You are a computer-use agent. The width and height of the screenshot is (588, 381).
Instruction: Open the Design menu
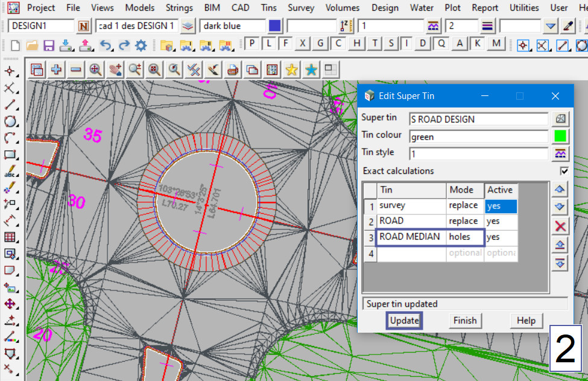pyautogui.click(x=385, y=8)
